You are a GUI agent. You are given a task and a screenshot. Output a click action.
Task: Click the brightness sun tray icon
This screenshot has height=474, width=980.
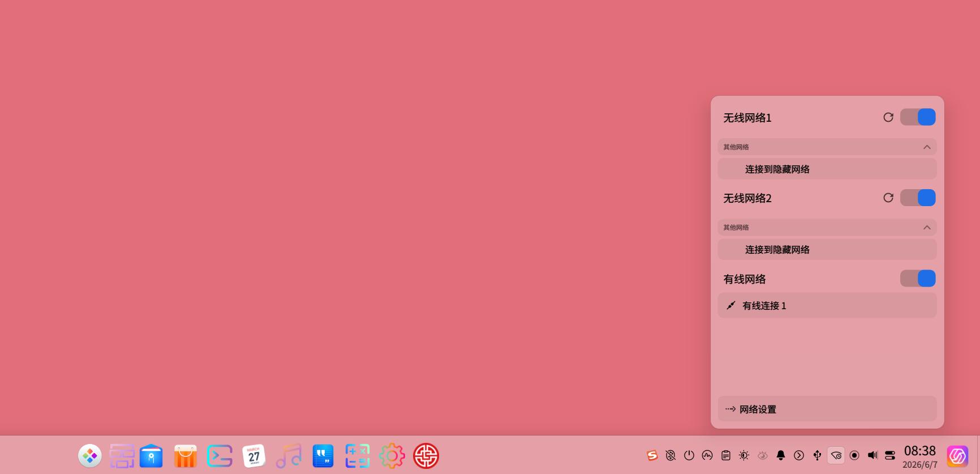point(744,455)
